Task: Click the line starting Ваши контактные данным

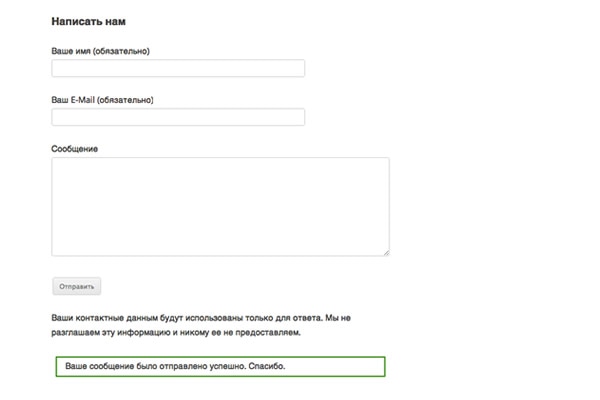Action: click(200, 318)
